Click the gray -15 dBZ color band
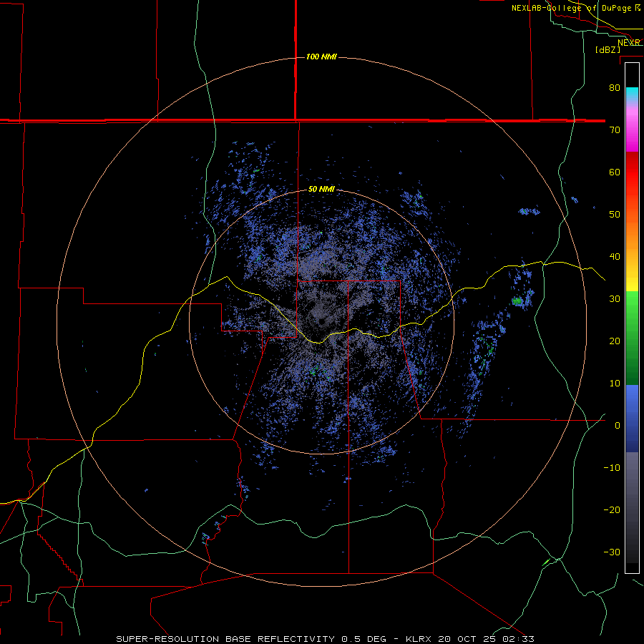The image size is (644, 644). click(x=632, y=489)
